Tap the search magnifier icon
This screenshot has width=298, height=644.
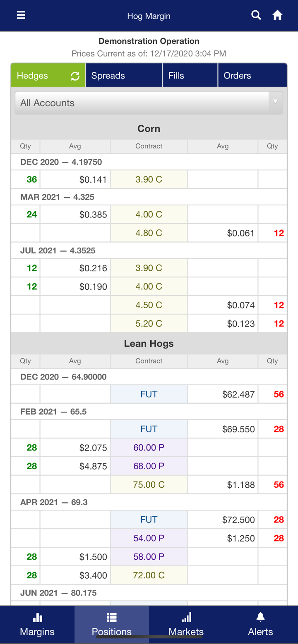256,15
